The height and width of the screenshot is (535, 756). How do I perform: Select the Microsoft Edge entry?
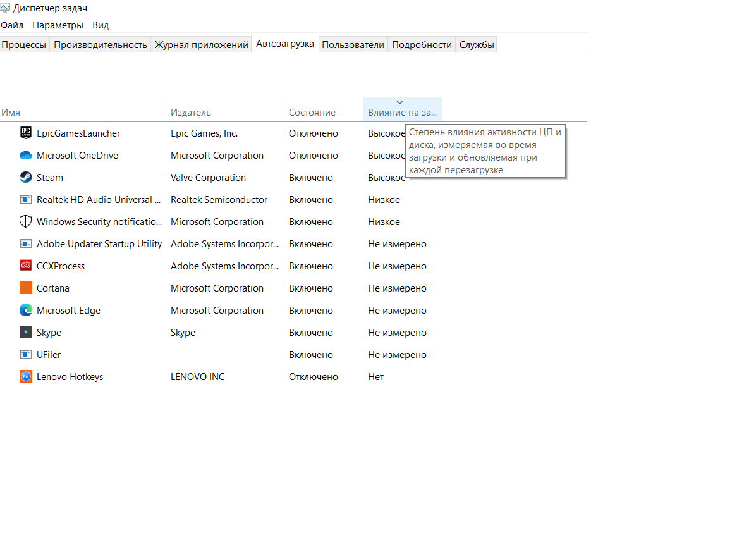[x=68, y=311]
